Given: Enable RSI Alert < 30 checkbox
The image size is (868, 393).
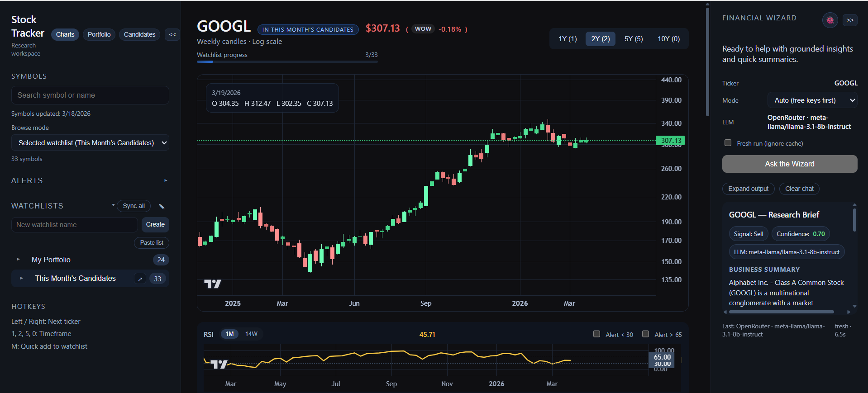Looking at the screenshot, I should click(596, 334).
